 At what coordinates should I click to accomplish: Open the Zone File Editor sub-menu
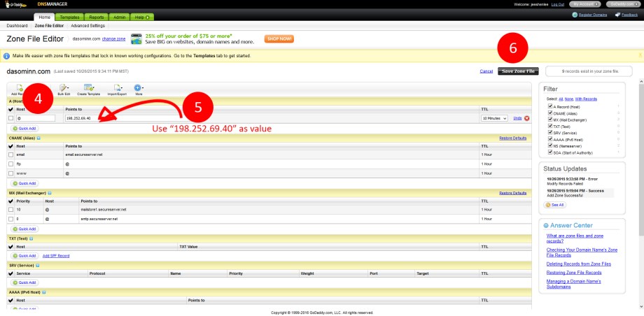point(49,25)
